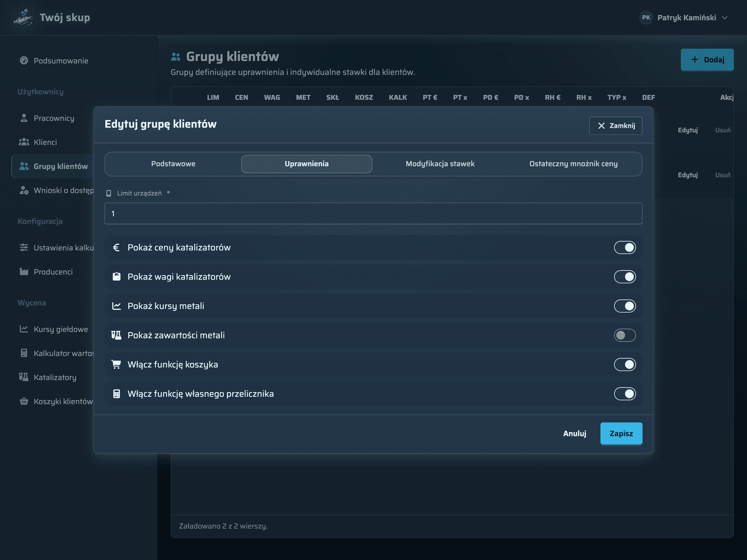
Task: Click Usuń in the second table row
Action: click(723, 175)
